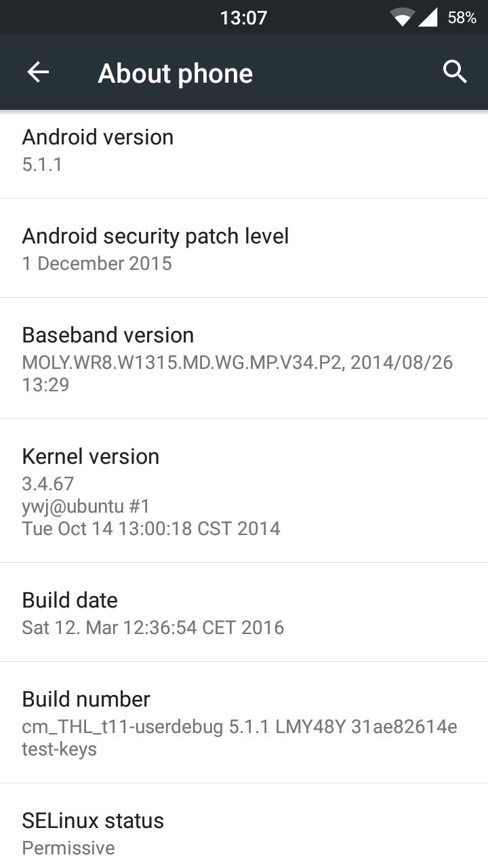Select the Baseband version entry
Image resolution: width=488 pixels, height=868 pixels.
click(x=244, y=358)
